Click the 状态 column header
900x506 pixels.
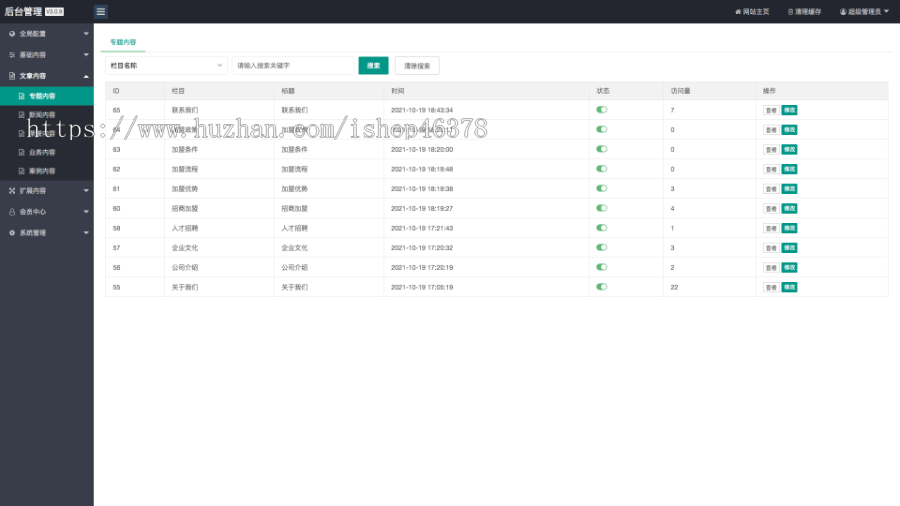(x=603, y=91)
